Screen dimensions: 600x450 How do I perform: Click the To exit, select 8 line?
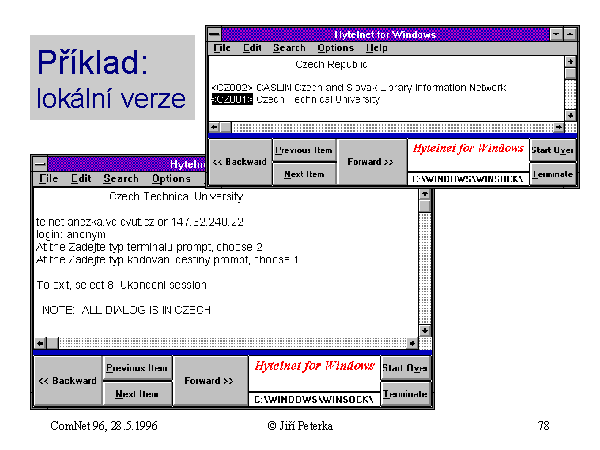[x=122, y=285]
